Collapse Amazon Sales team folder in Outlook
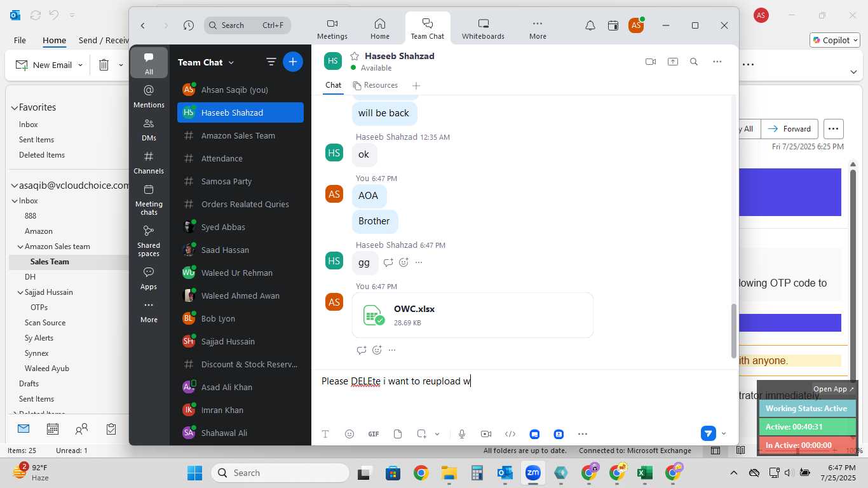The width and height of the screenshot is (868, 488). coord(20,247)
